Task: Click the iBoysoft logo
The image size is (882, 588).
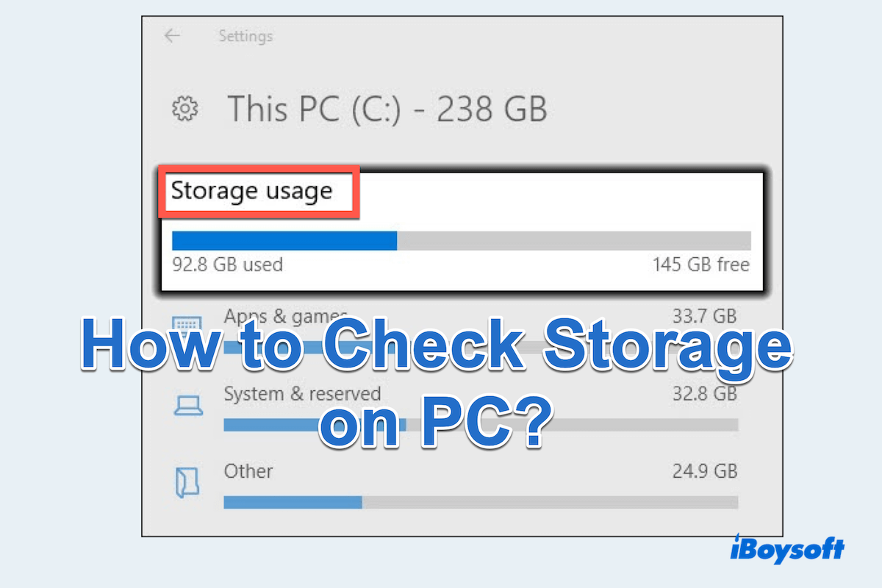Action: point(786,548)
